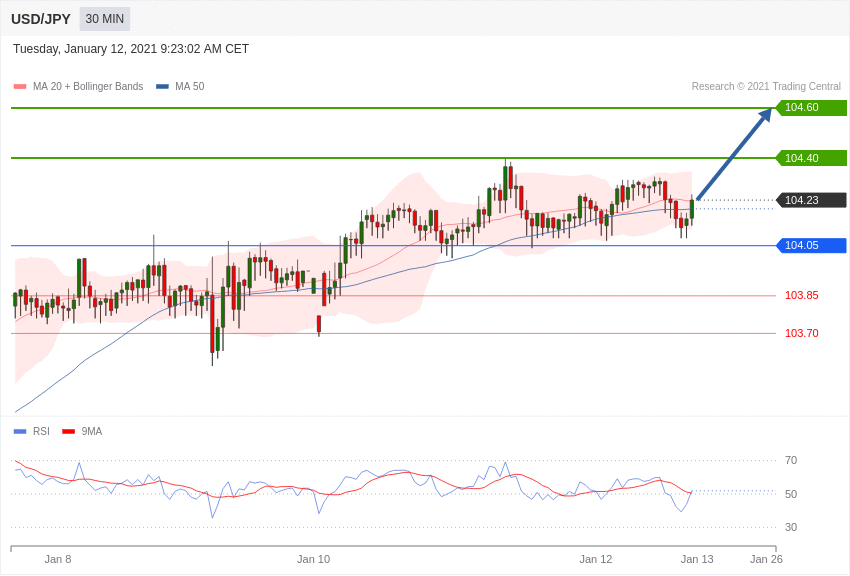Click the 103.85 support label

(802, 295)
